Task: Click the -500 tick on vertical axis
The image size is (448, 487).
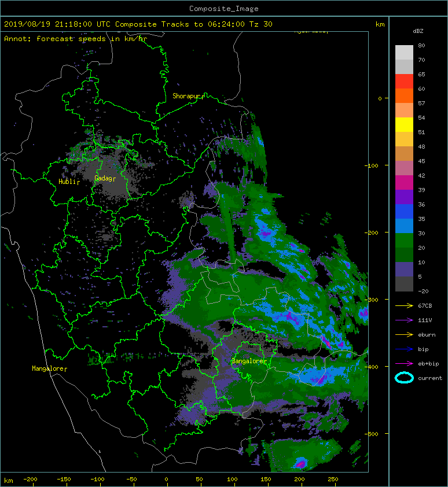Action: click(x=371, y=434)
